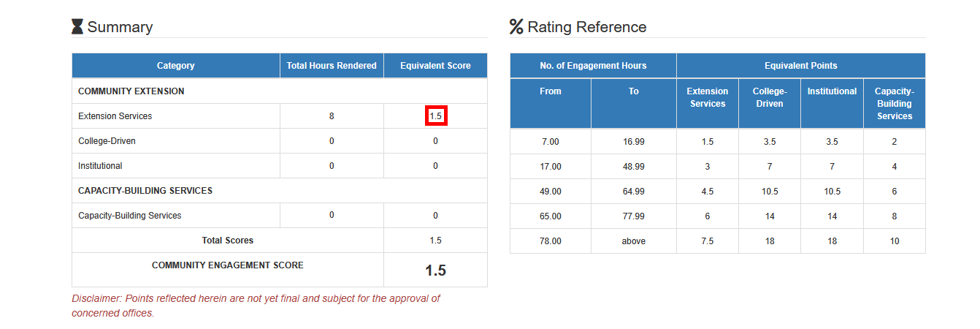This screenshot has width=980, height=329.
Task: Click the College-Driven total hours value 0
Action: tap(332, 141)
